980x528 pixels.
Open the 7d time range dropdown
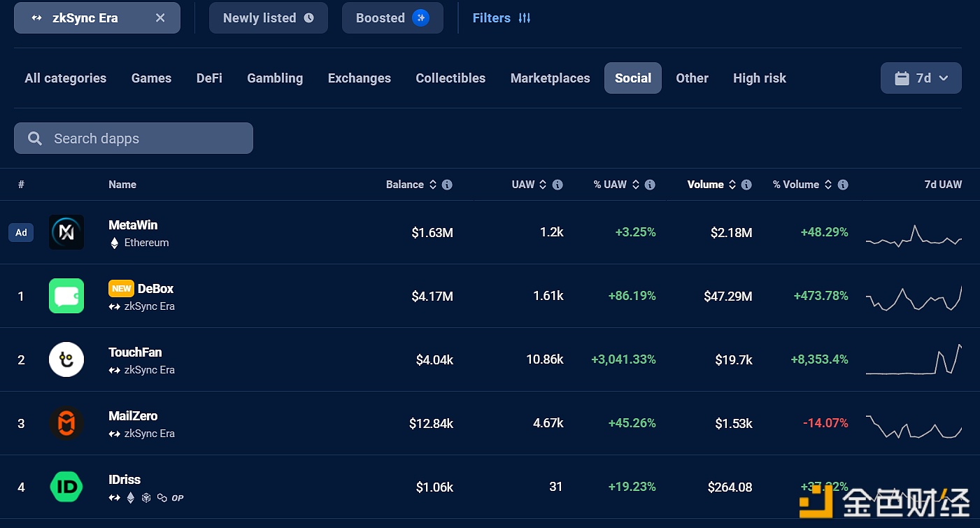921,78
